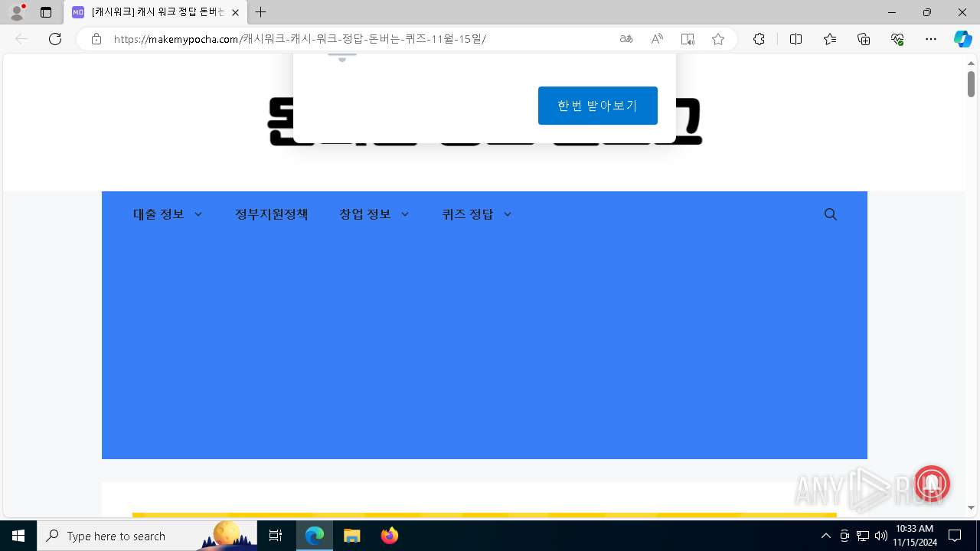
Task: View site information lock icon
Action: (x=96, y=39)
